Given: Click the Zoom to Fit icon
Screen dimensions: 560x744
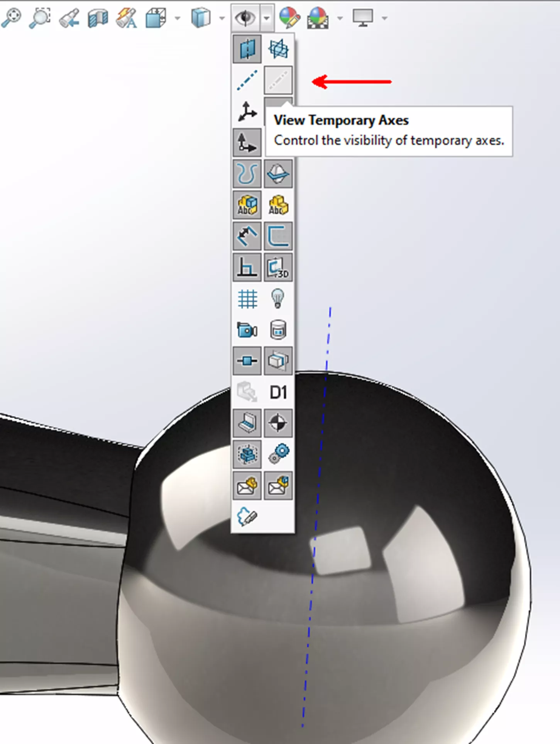Looking at the screenshot, I should tap(11, 18).
